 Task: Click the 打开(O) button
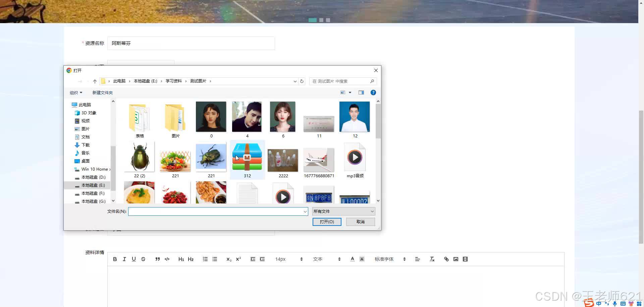(x=327, y=222)
